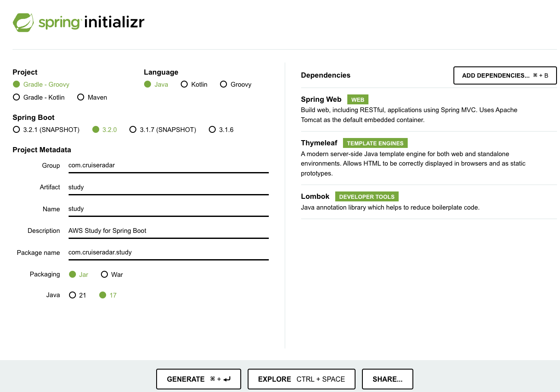Viewport: 560px width, 392px height.
Task: Select Spring Boot version 3.2.0
Action: coord(105,130)
